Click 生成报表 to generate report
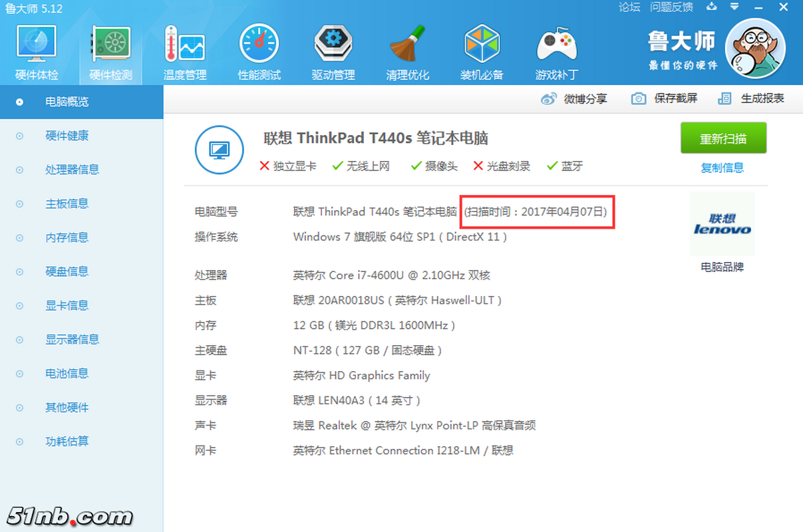Image resolution: width=803 pixels, height=532 pixels. point(751,98)
